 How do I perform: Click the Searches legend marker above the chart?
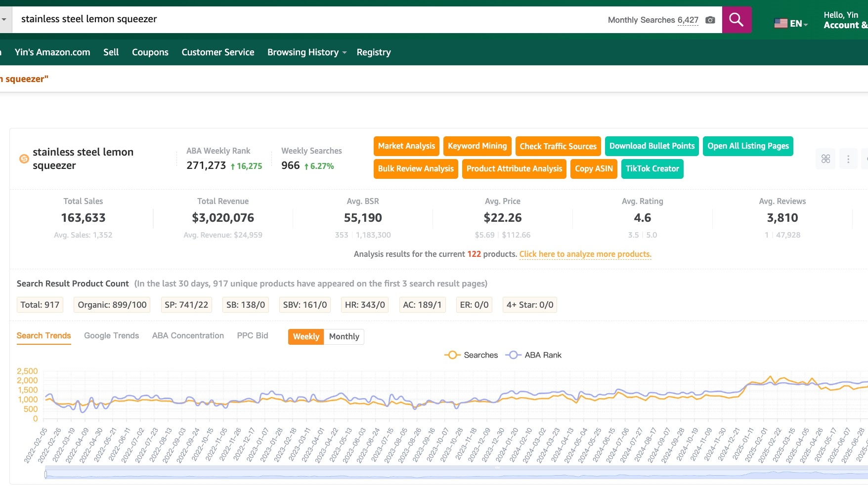[453, 355]
